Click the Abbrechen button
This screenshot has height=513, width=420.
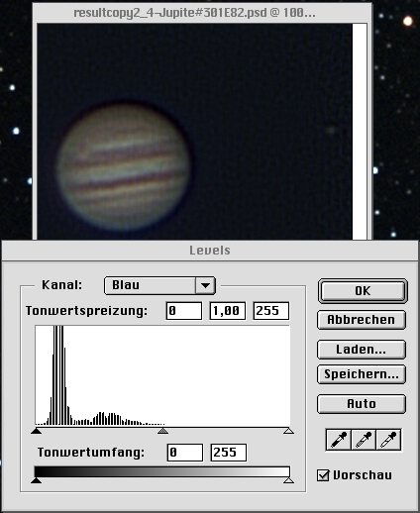[x=362, y=320]
